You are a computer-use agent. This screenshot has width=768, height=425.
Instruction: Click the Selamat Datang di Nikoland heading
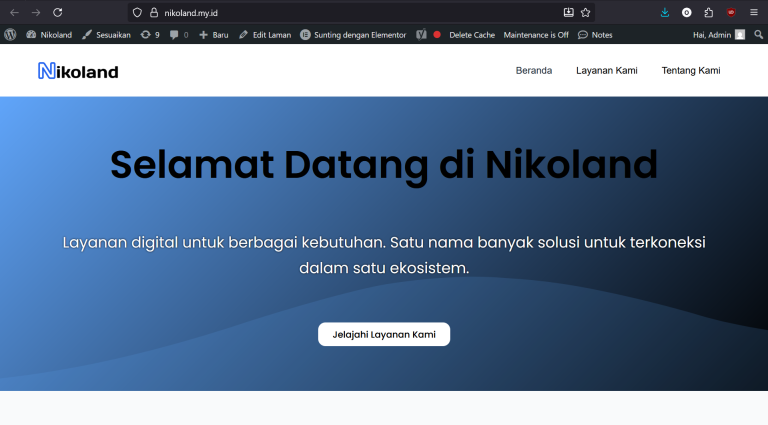384,165
